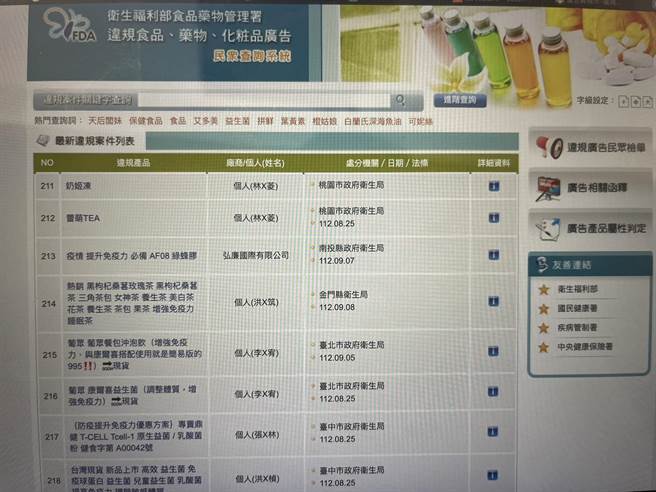Click column header 廠商/個人(姓名)

tap(255, 163)
